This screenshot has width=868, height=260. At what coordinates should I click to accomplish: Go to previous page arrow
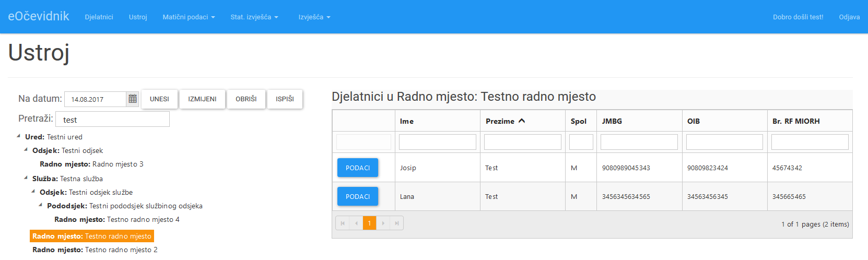coord(356,223)
